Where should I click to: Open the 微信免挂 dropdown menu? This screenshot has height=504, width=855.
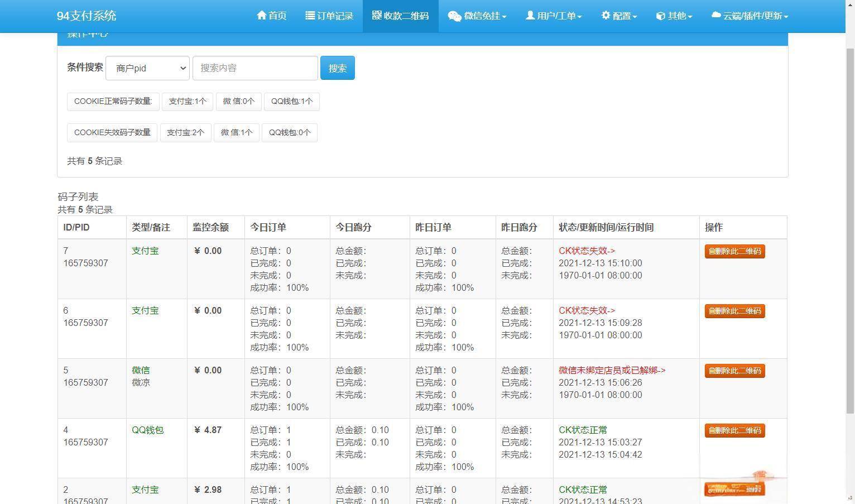[x=477, y=16]
